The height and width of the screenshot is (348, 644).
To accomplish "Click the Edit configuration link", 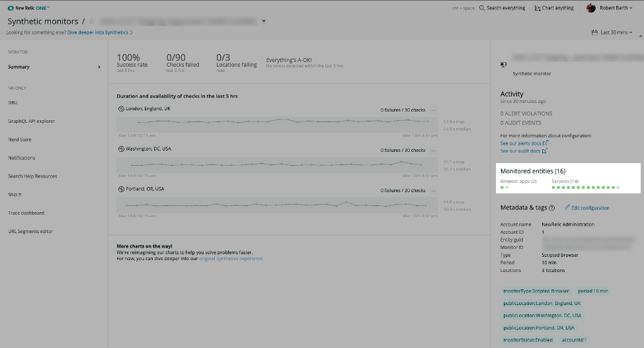I will click(x=590, y=208).
